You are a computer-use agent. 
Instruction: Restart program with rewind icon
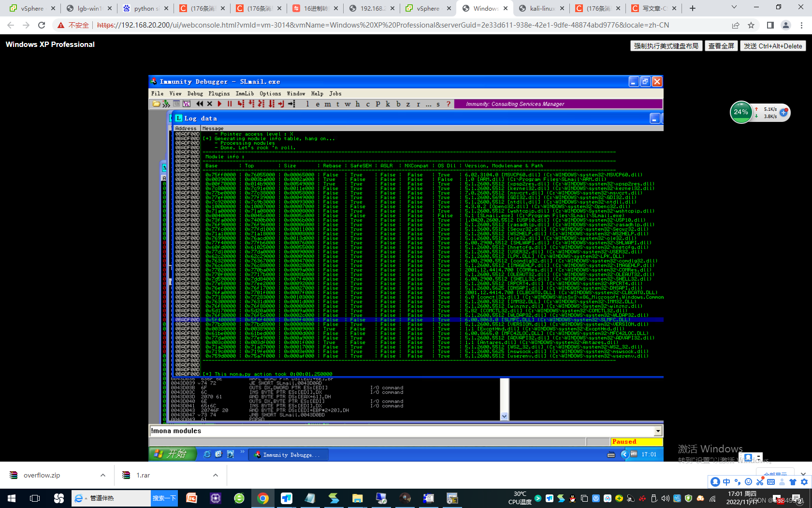tap(199, 104)
